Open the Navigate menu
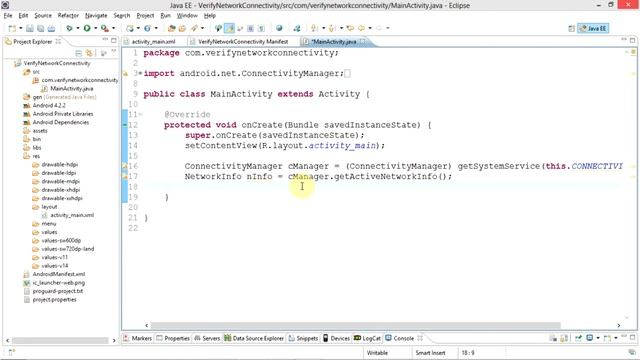 96,16
